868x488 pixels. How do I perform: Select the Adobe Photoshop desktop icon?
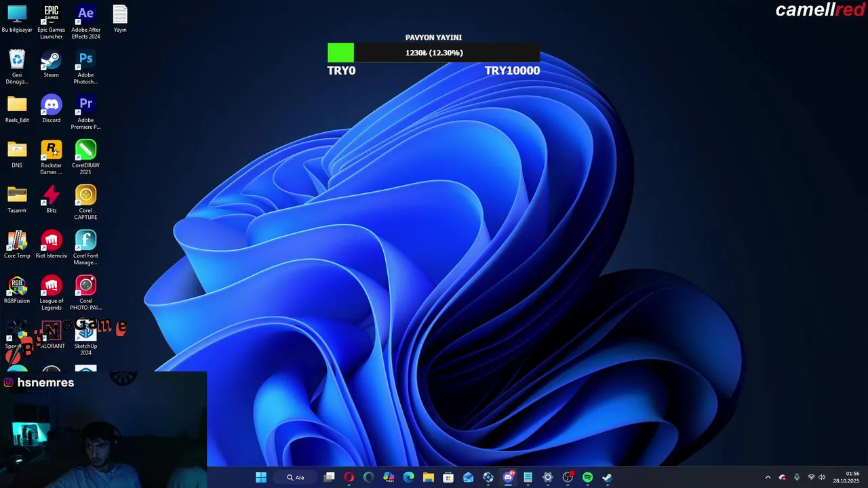coord(85,67)
